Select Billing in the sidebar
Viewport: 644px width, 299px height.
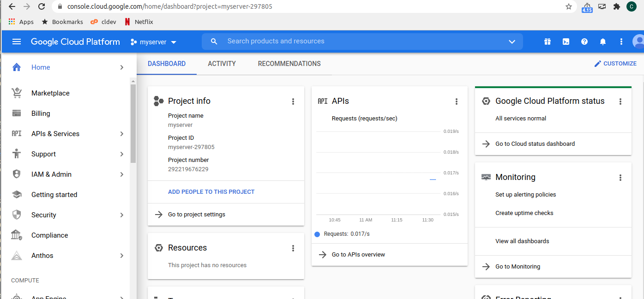click(x=41, y=114)
